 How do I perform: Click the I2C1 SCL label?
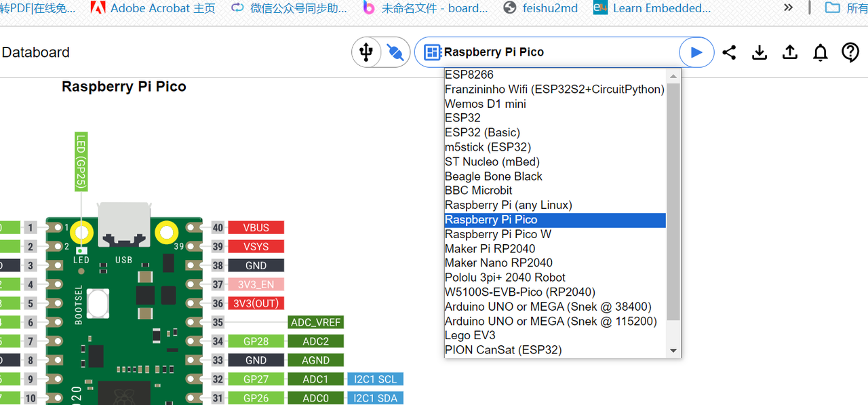(376, 380)
